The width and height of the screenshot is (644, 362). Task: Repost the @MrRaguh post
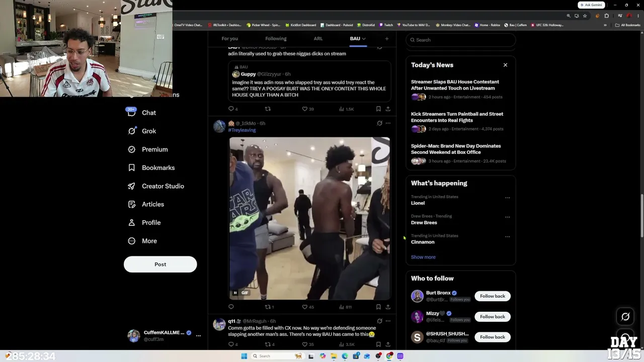point(268,344)
